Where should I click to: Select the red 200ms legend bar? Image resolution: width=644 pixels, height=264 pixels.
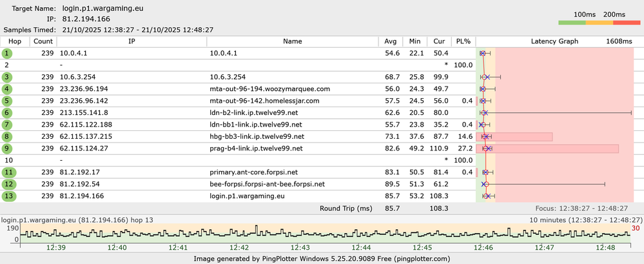[627, 23]
